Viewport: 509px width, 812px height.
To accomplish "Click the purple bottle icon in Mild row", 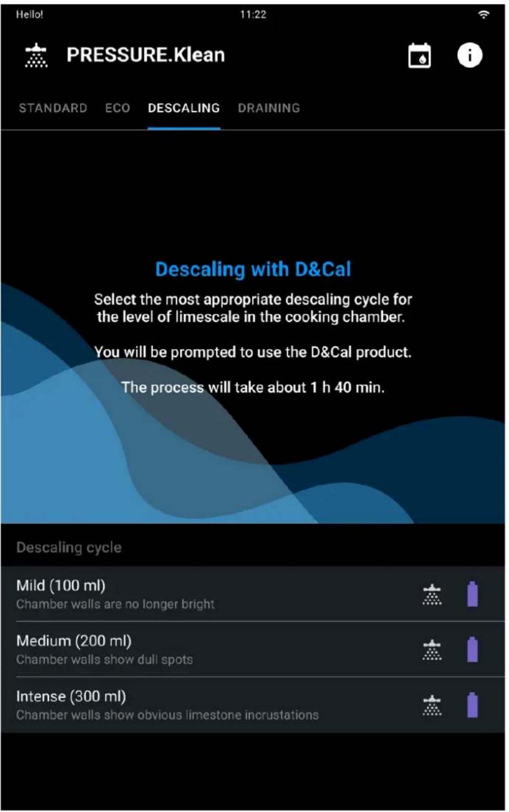I will (473, 594).
